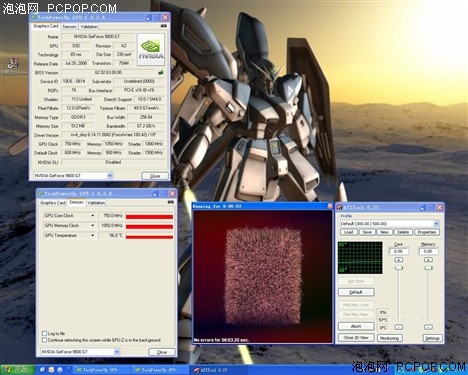This screenshot has width=468, height=375.
Task: Click the Core clock decrease stepper button
Action: pos(399,327)
